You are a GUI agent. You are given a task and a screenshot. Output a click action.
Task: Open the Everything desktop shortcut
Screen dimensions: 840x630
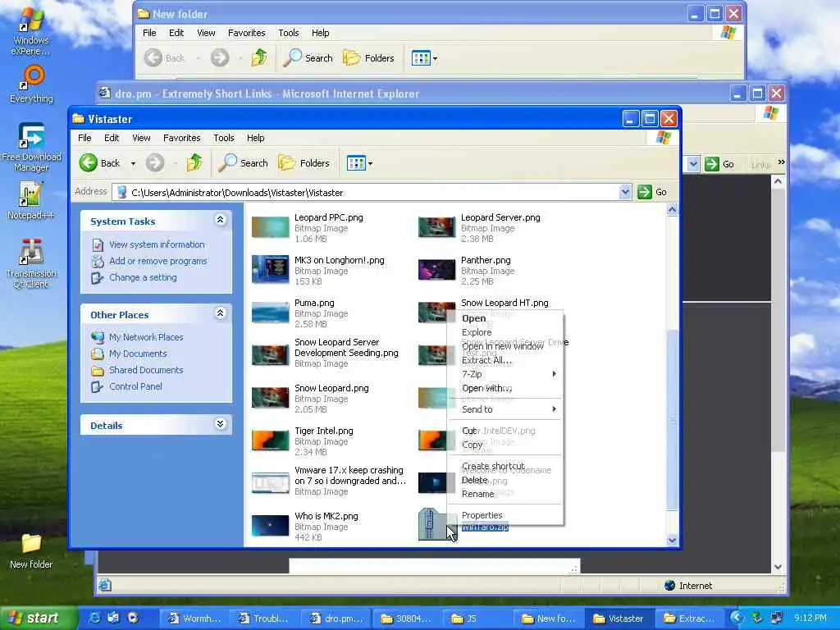(x=32, y=84)
